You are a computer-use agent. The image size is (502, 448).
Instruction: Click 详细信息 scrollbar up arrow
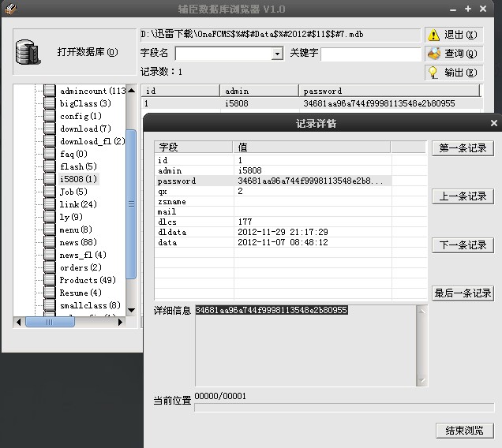click(422, 311)
